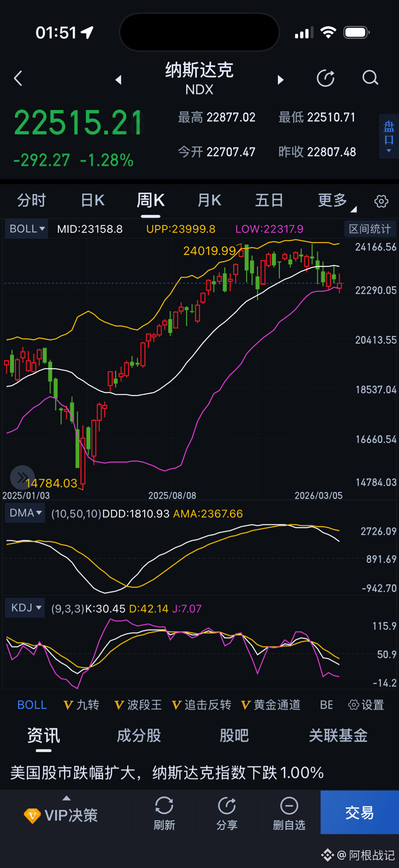Tap the back arrow icon
Screen dimensions: 399x868
[x=18, y=79]
